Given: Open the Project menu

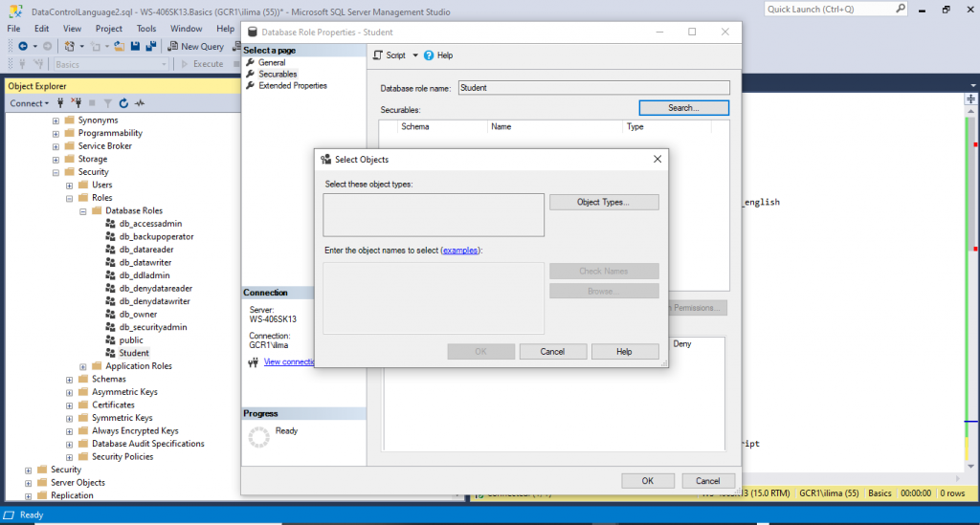Looking at the screenshot, I should pyautogui.click(x=109, y=29).
